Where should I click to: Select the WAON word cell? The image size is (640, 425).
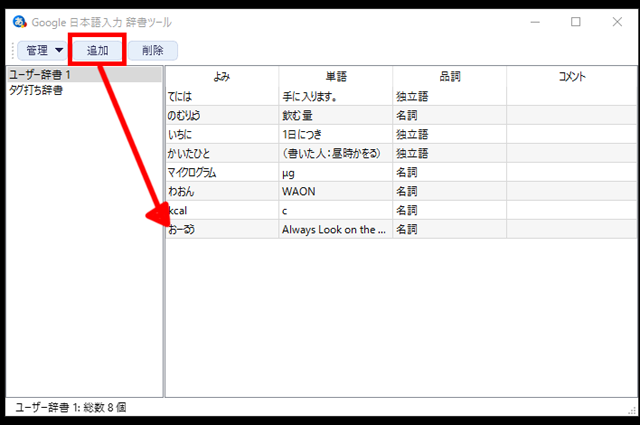pyautogui.click(x=336, y=191)
